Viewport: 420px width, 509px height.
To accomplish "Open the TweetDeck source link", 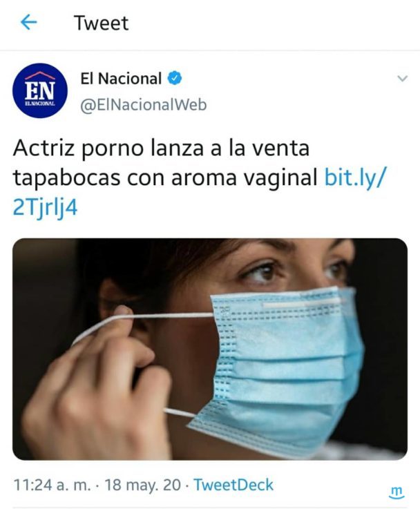I will tap(233, 485).
